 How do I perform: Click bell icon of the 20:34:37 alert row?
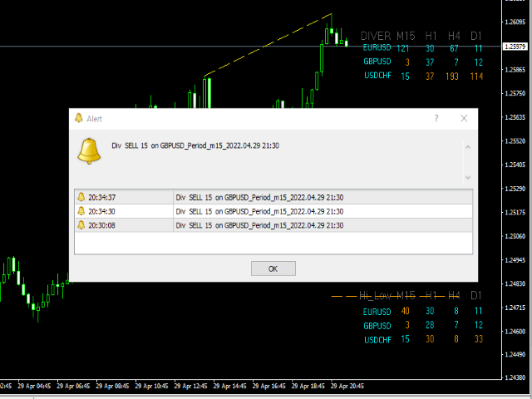(81, 197)
